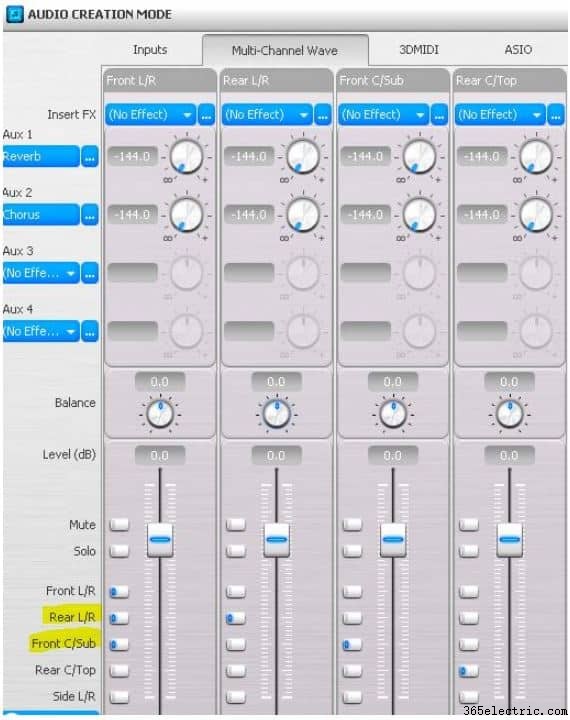
Task: Open Rear C/Top Insert FX dropdown
Action: coord(500,115)
